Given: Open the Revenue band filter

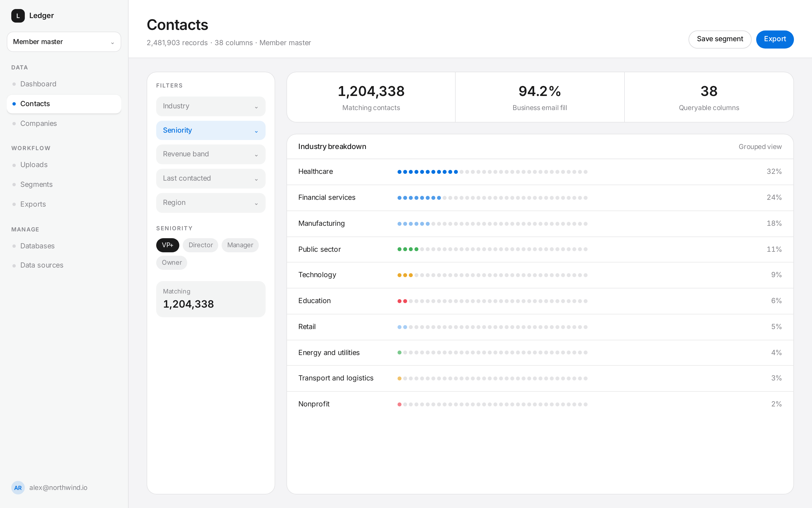Looking at the screenshot, I should point(211,154).
